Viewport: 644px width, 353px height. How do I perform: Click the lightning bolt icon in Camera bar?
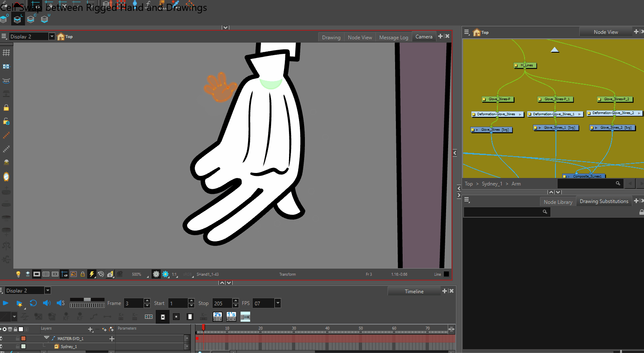tap(92, 274)
